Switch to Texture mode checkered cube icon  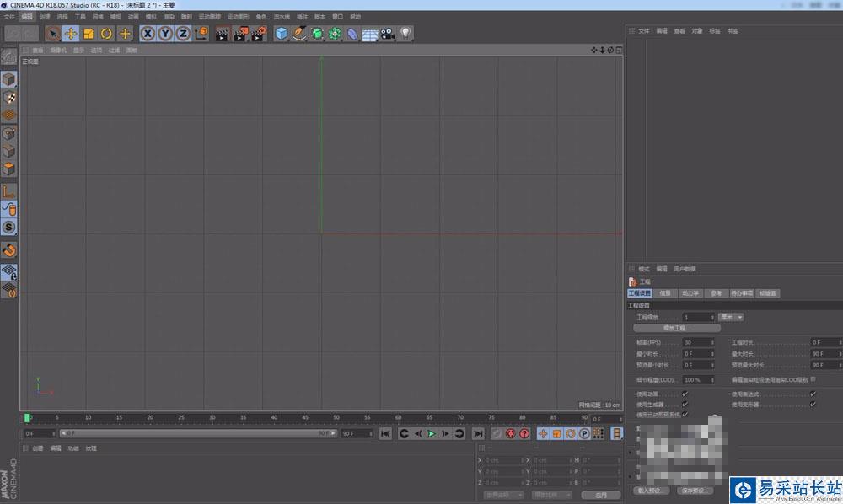point(9,97)
